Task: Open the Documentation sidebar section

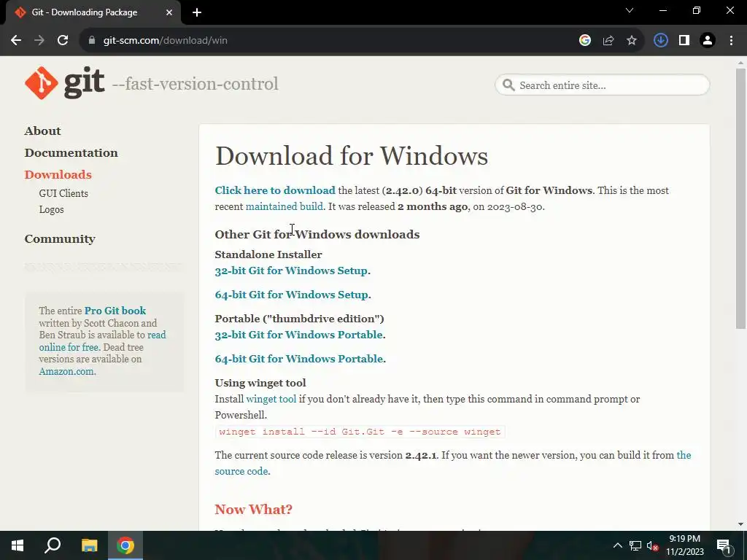Action: tap(71, 153)
